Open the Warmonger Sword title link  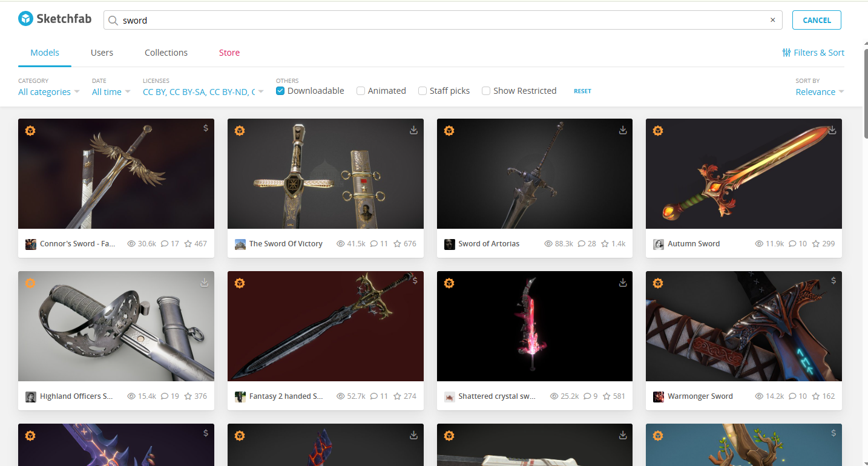coord(700,396)
